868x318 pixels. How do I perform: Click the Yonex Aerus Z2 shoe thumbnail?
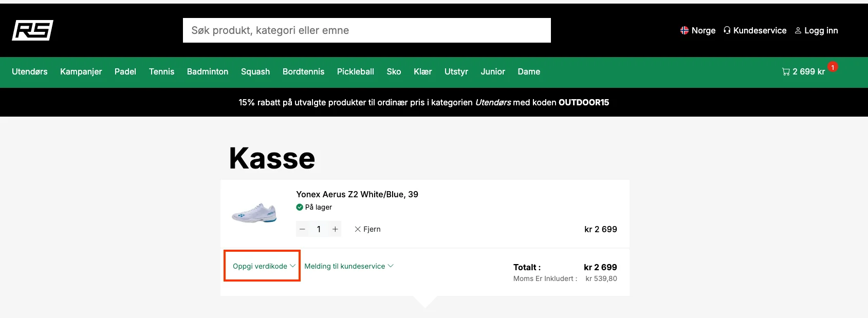coord(254,213)
